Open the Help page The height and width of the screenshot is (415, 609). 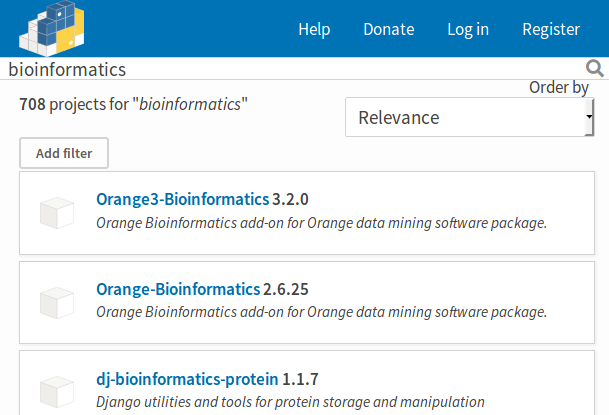click(x=314, y=29)
